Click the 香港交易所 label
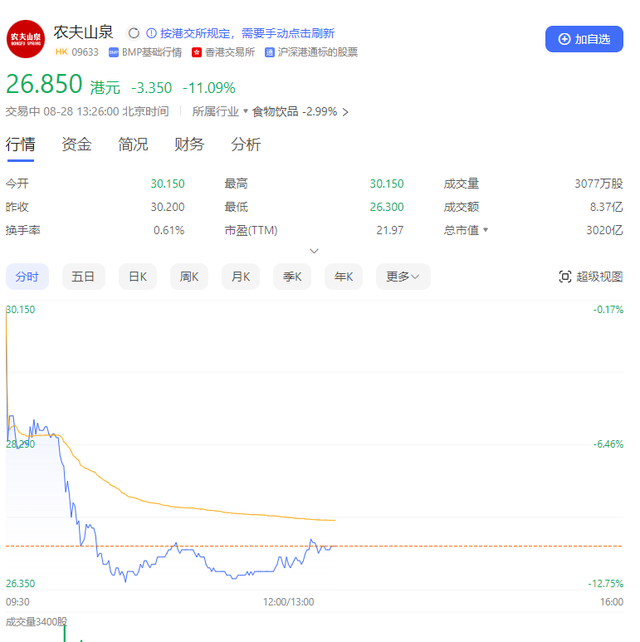Viewport: 640px width, 642px height. coord(230,52)
